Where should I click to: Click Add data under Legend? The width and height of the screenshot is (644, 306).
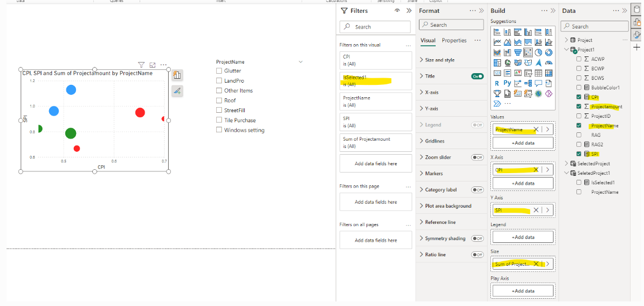tap(523, 237)
